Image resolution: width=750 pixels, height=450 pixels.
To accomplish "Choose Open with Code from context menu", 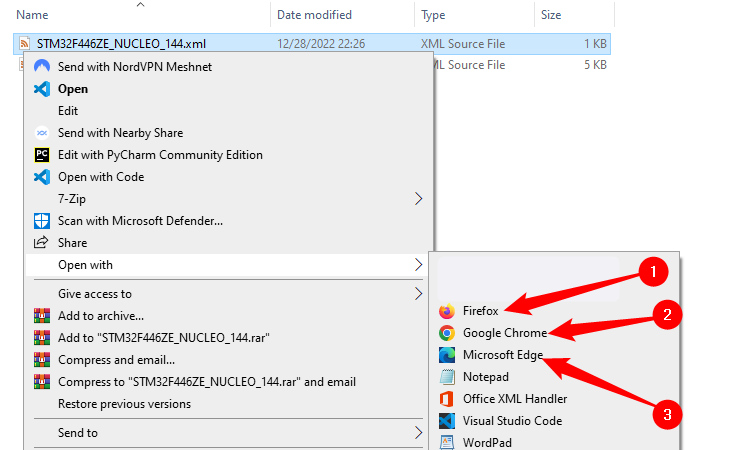I will (101, 177).
